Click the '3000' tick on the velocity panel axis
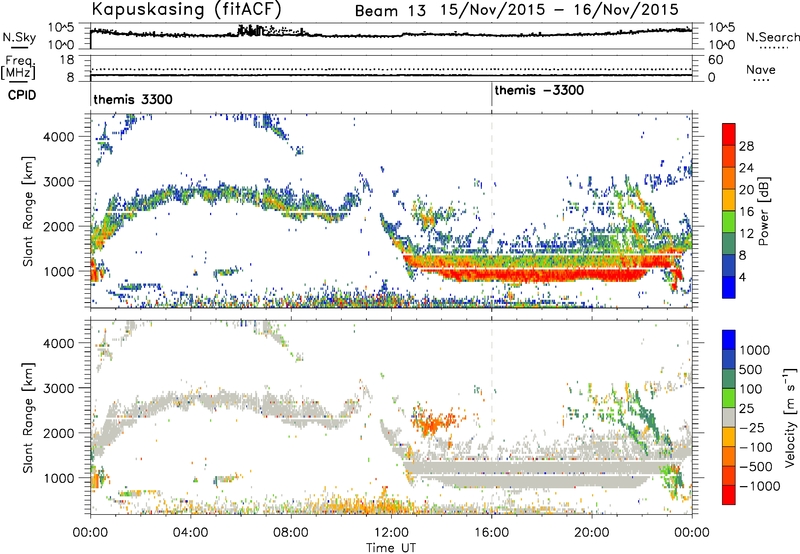Screen dimensions: 800x554 pos(59,388)
